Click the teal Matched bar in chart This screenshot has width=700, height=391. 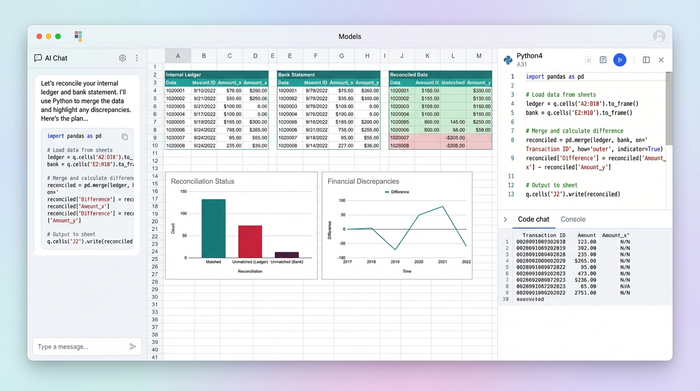(213, 229)
